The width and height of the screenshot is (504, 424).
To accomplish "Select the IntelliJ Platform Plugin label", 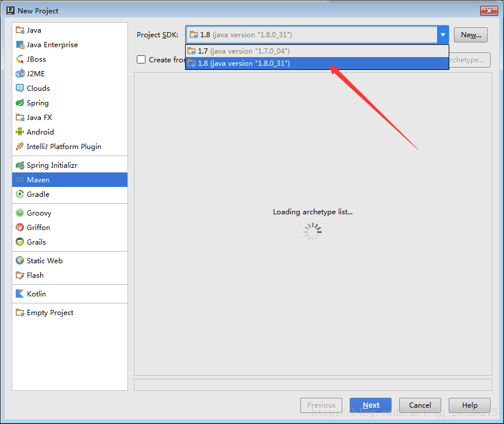I will coord(63,146).
